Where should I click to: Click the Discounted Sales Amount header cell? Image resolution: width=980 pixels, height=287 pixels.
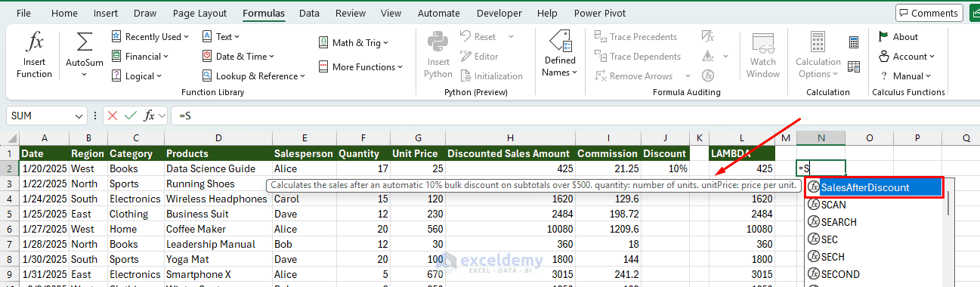coord(510,153)
